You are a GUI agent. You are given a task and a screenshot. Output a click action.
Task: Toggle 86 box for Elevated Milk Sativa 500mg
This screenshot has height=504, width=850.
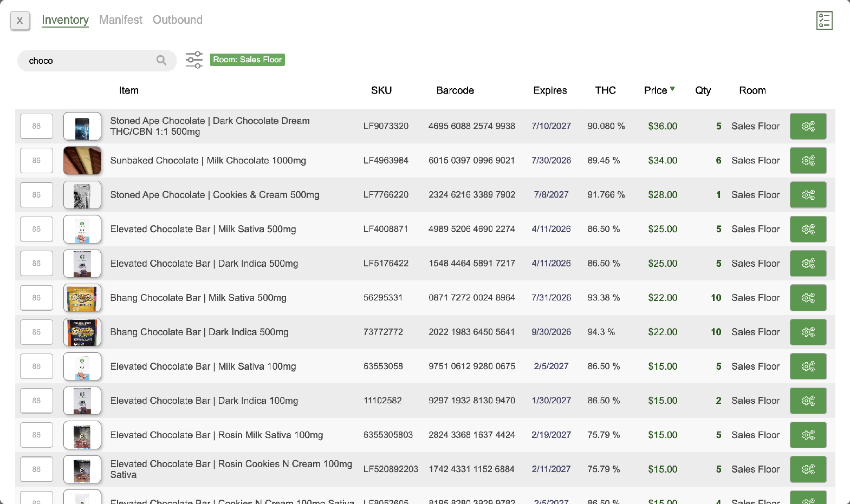pos(36,229)
